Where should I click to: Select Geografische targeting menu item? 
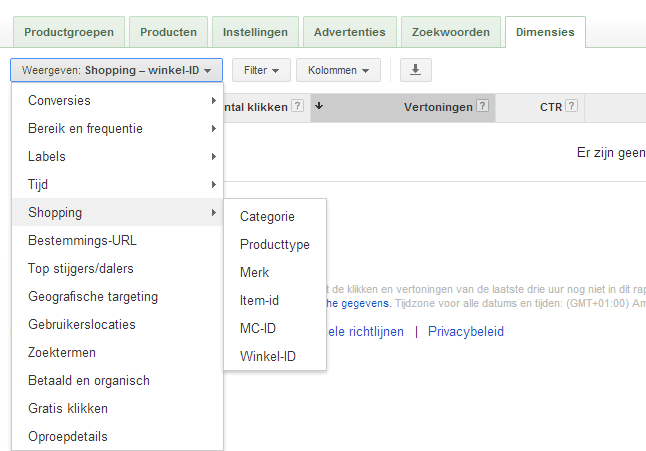tap(117, 297)
